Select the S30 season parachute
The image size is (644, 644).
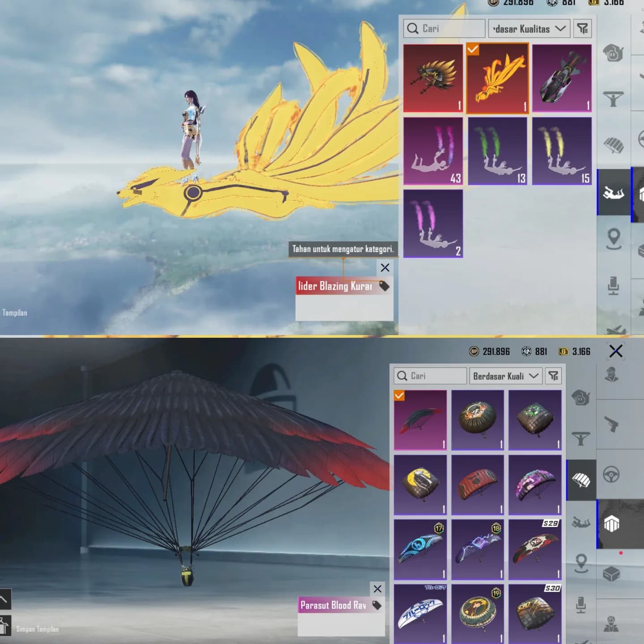point(535,614)
